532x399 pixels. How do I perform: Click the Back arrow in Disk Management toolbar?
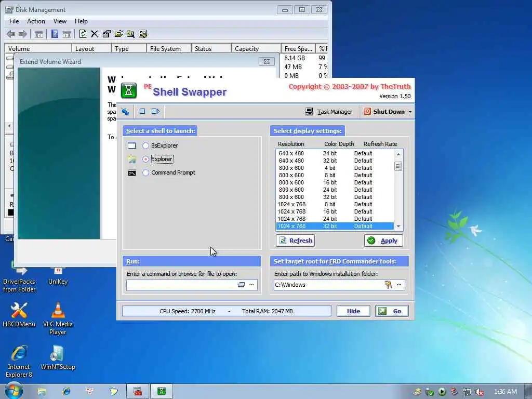10,34
